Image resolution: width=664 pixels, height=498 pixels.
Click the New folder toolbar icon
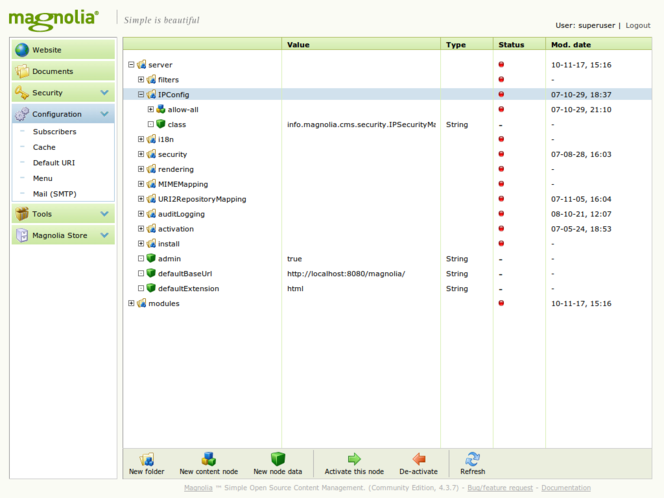click(147, 459)
